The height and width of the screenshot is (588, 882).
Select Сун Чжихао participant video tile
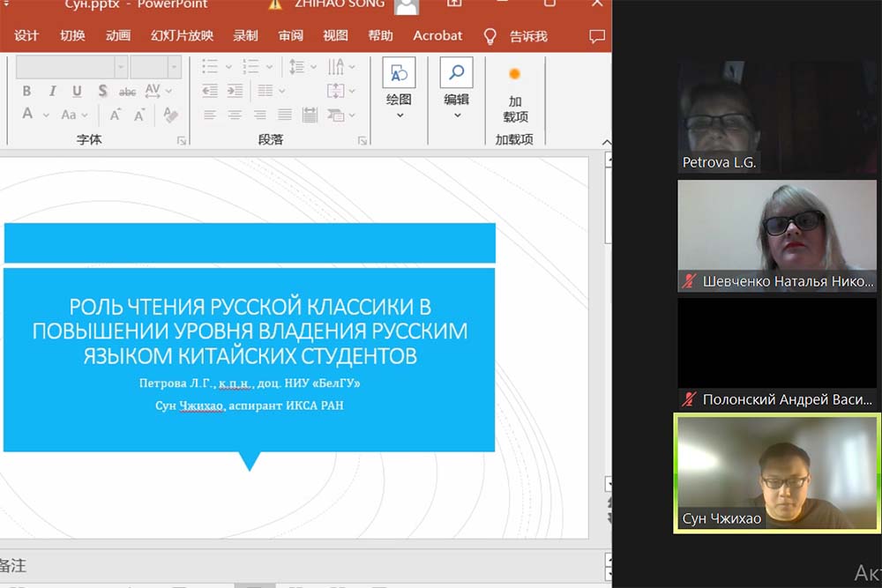(x=776, y=473)
